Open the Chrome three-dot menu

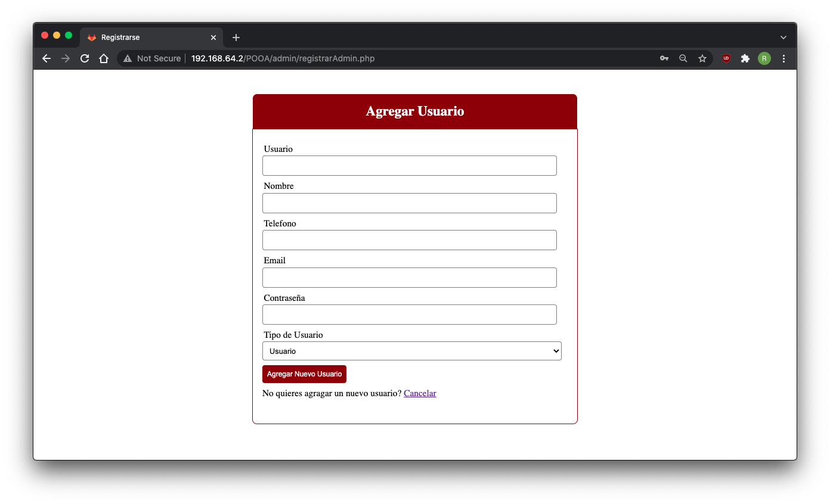783,58
